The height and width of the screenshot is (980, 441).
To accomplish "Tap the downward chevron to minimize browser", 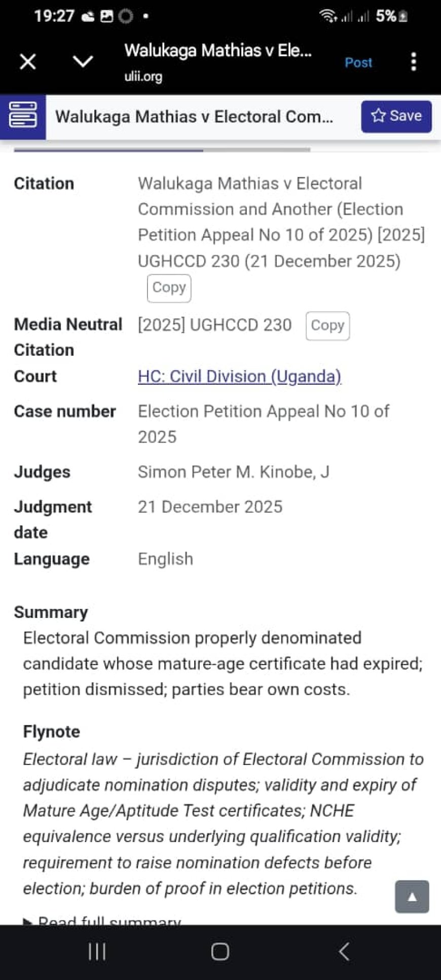I will tap(83, 62).
